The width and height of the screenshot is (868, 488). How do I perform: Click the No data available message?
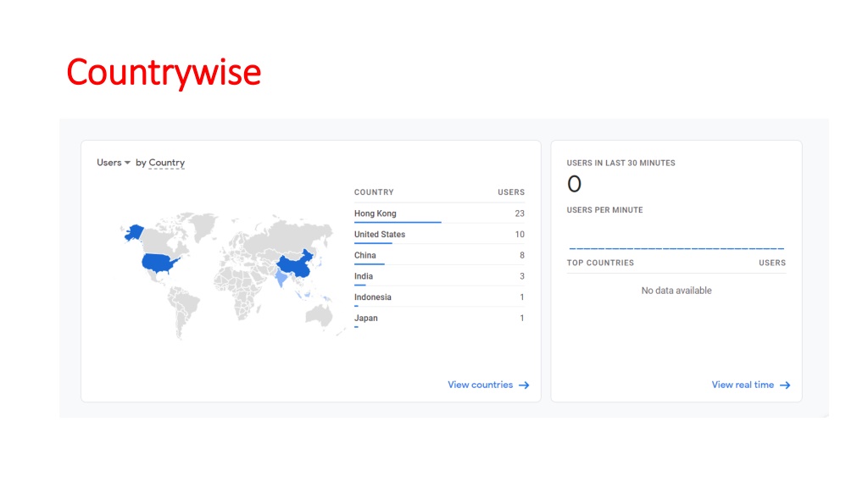tap(676, 291)
